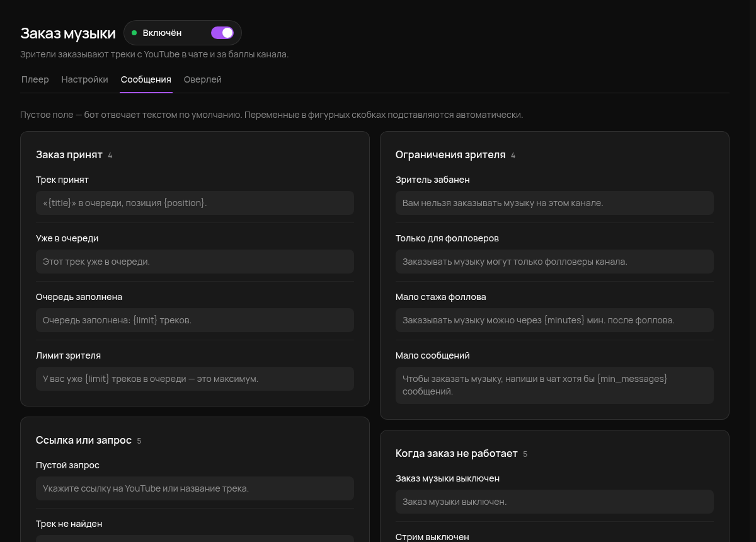Click the Заказ принят section heading
The image size is (756, 542).
point(69,155)
